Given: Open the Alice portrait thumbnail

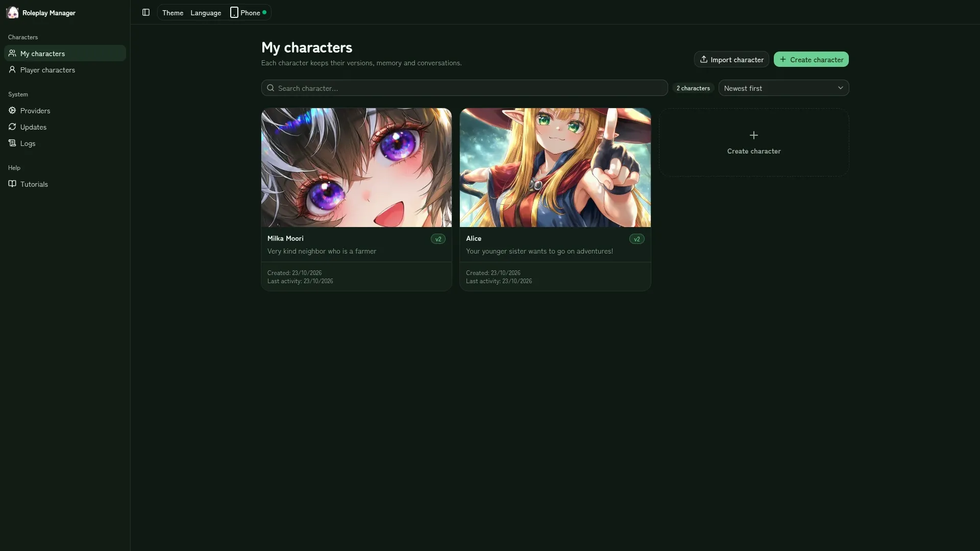Looking at the screenshot, I should coord(555,167).
